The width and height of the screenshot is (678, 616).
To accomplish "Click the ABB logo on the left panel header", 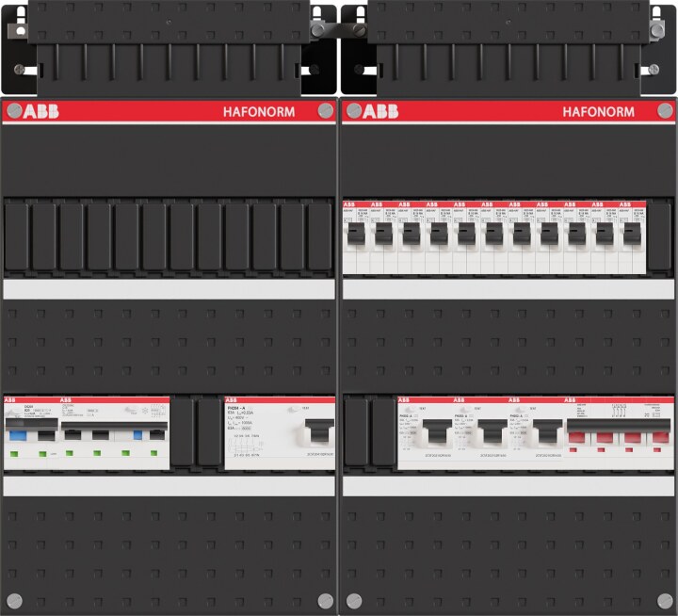I will 40,111.
